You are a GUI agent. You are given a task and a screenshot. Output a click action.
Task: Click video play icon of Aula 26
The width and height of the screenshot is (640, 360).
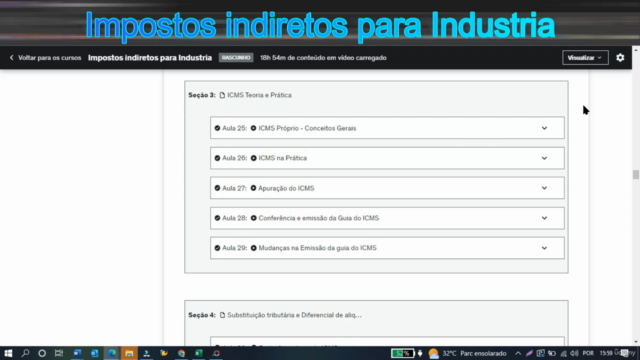[x=253, y=158]
